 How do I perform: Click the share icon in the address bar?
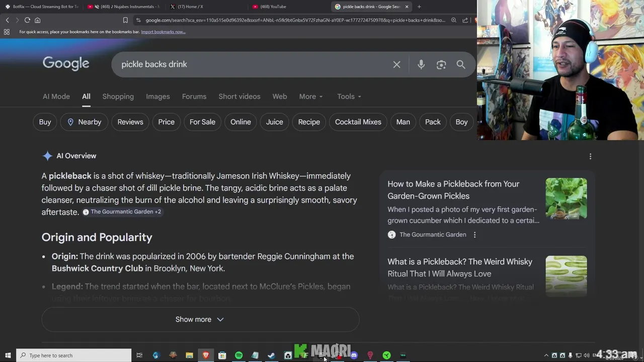click(x=465, y=20)
